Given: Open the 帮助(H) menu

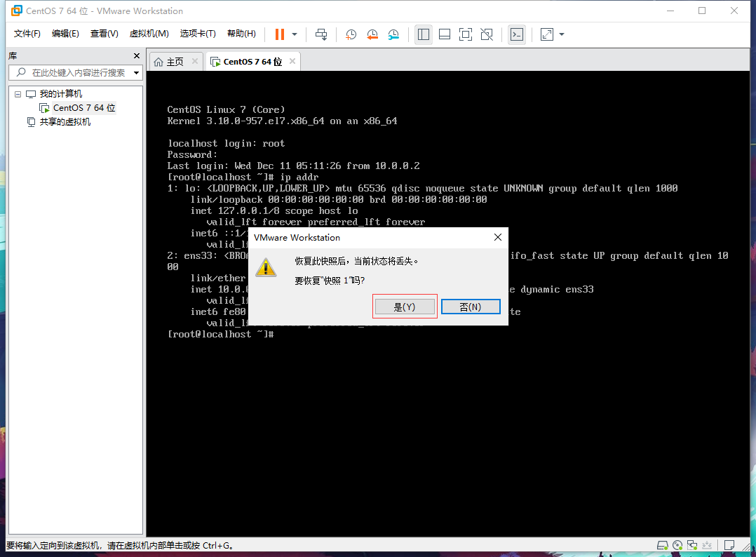Looking at the screenshot, I should (241, 33).
